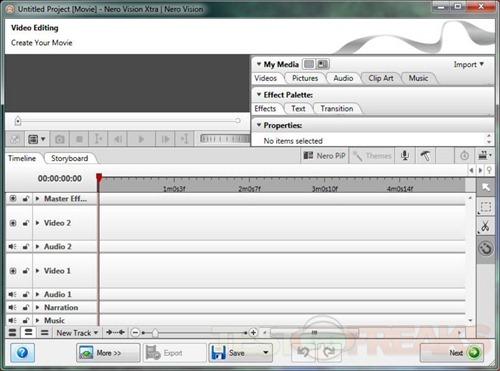Expand the Video 1 track
Viewport: 500px width, 371px height.
pos(37,270)
